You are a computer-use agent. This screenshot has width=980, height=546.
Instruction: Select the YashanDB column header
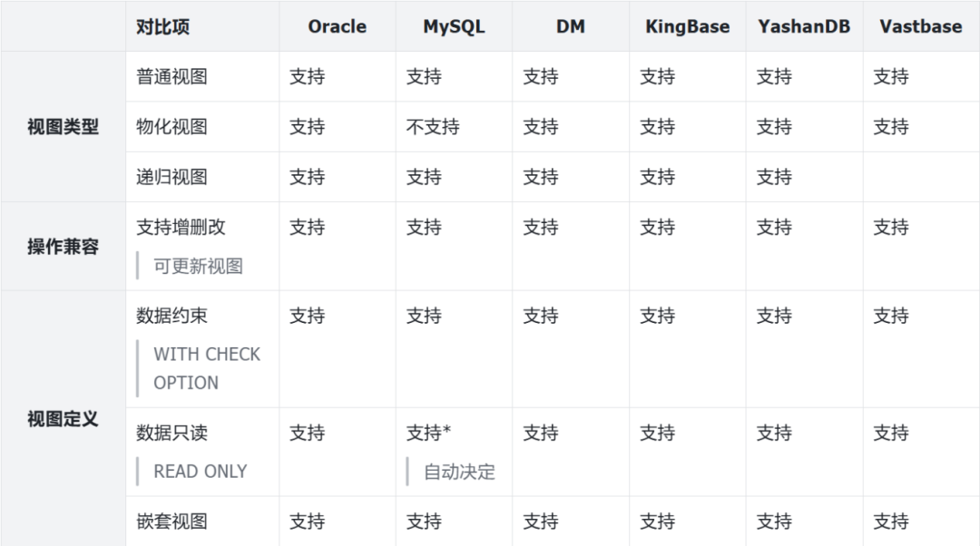804,26
